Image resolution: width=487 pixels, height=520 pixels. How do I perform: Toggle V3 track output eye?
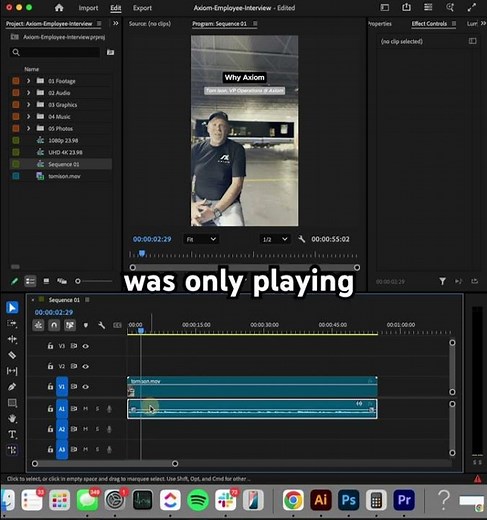(85, 346)
